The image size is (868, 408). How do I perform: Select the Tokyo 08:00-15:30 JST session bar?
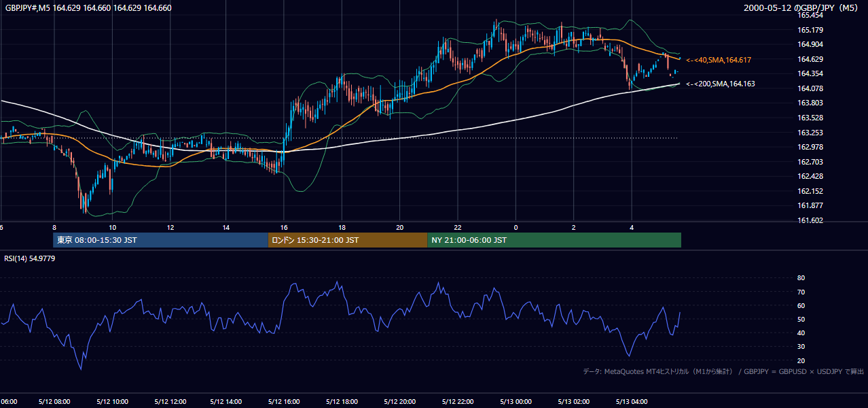click(x=161, y=240)
